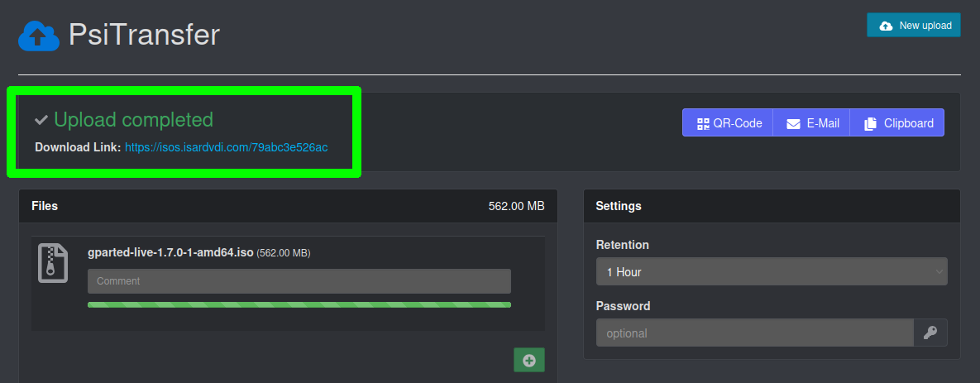This screenshot has height=383, width=980.
Task: Open the QR-Code for the download
Action: click(x=729, y=123)
